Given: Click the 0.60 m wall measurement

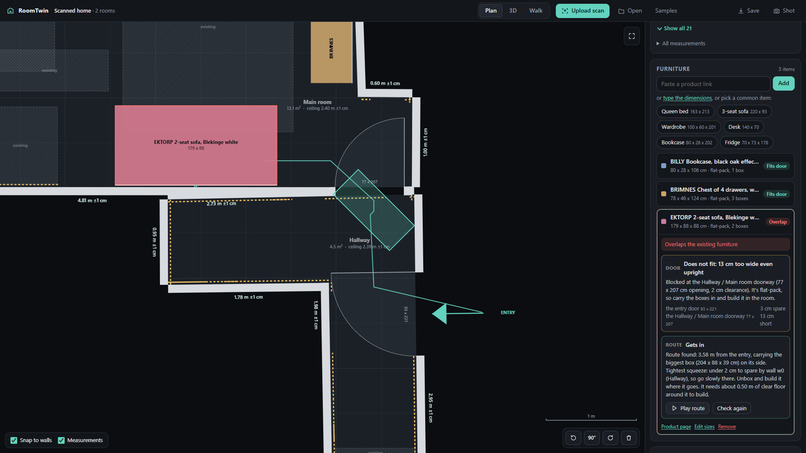Looking at the screenshot, I should pyautogui.click(x=385, y=83).
